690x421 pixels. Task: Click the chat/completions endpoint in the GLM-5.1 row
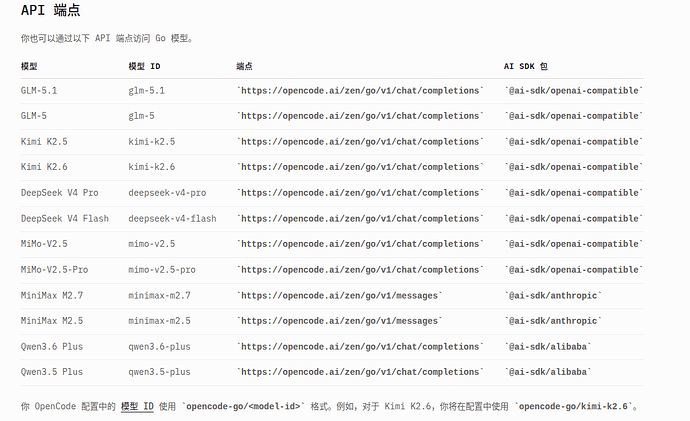[x=360, y=91]
